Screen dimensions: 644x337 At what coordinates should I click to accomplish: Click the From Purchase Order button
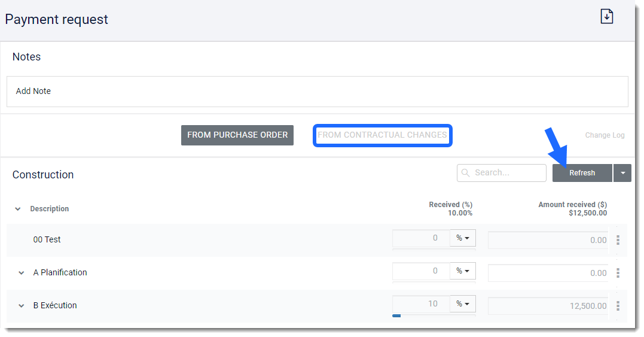coord(237,135)
